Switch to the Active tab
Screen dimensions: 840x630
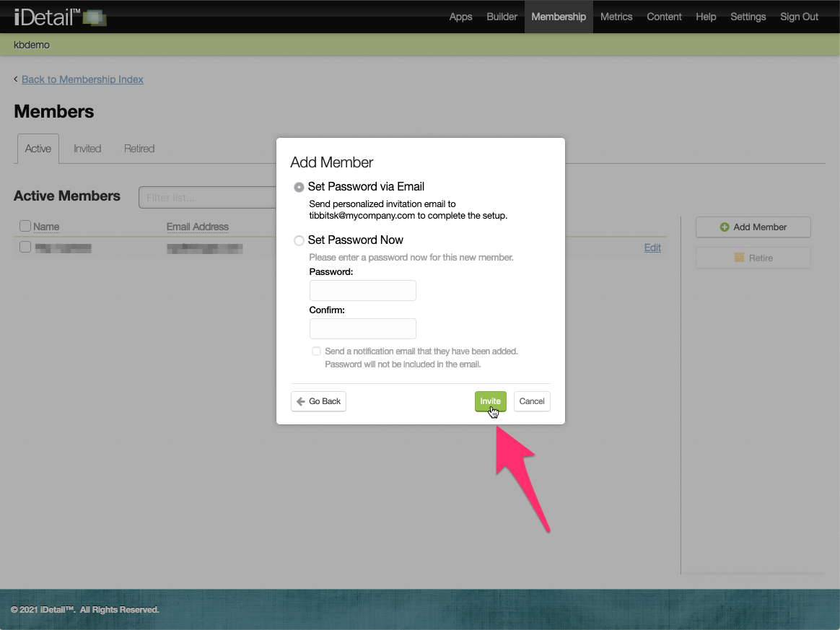click(38, 149)
